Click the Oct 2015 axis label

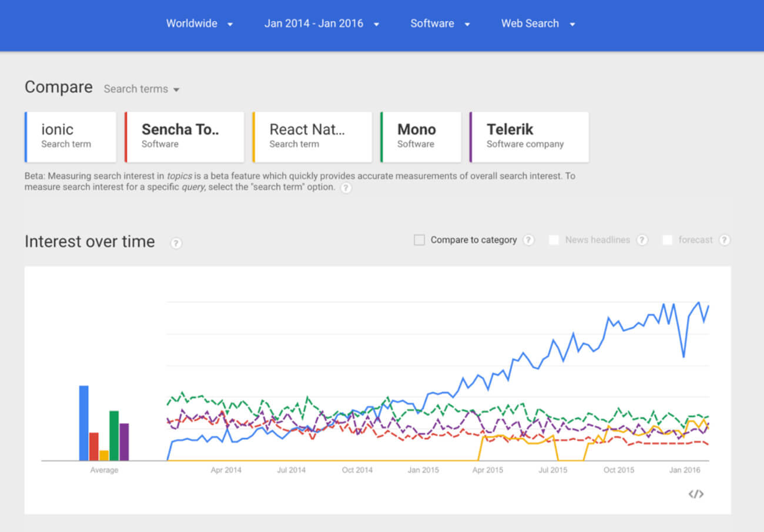pyautogui.click(x=619, y=470)
